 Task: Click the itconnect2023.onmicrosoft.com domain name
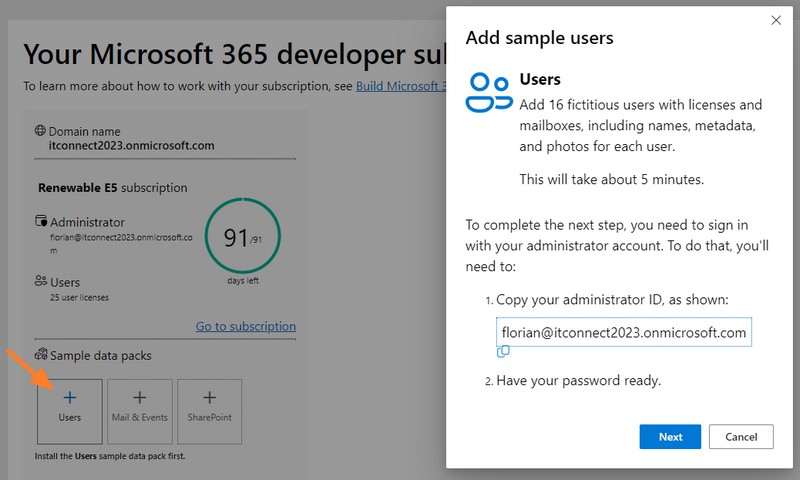click(x=131, y=146)
